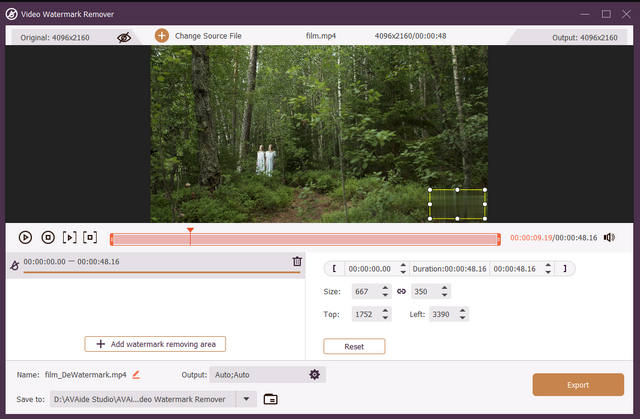Play the video preview
The height and width of the screenshot is (419, 640).
pyautogui.click(x=25, y=237)
